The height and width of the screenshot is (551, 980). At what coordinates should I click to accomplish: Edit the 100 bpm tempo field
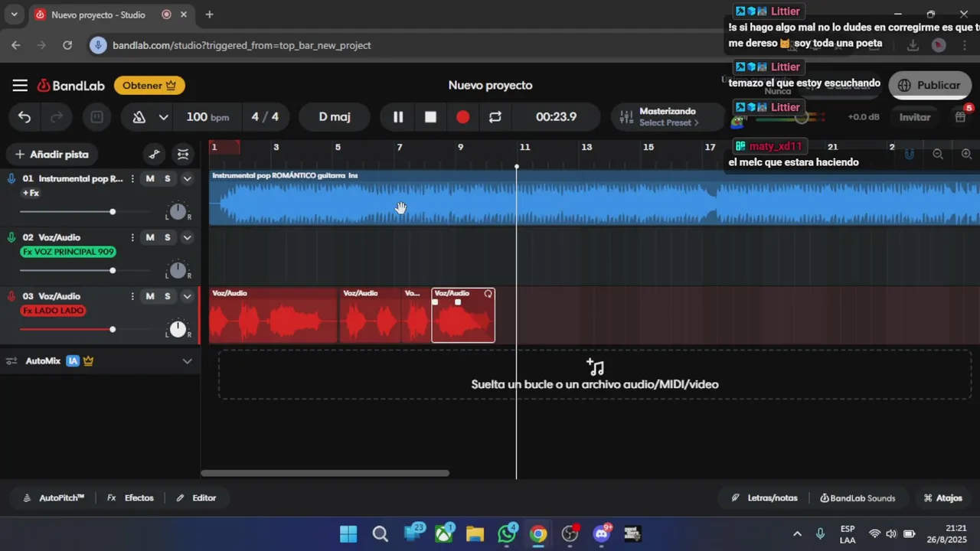[207, 117]
